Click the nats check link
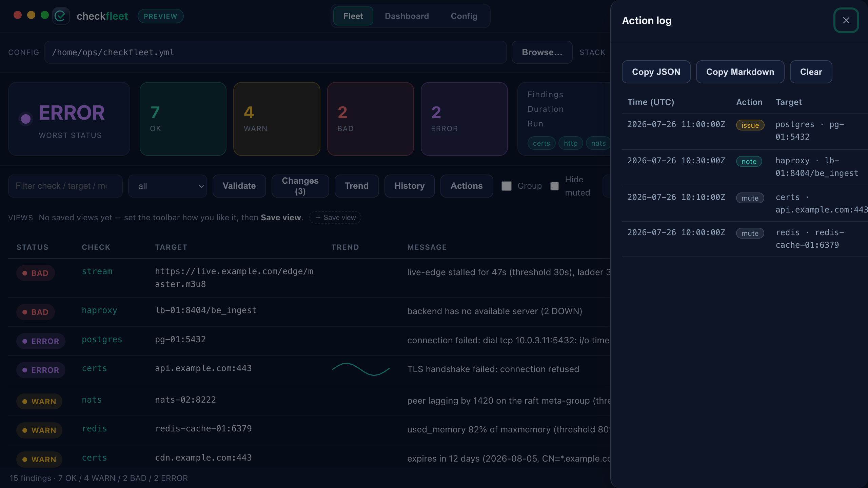Screen dimensions: 868x488 (92, 400)
